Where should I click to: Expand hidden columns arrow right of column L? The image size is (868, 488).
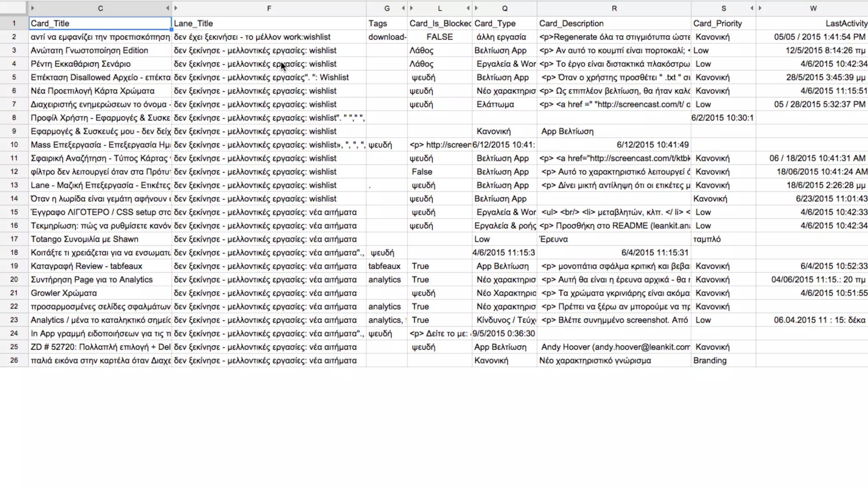pos(468,8)
